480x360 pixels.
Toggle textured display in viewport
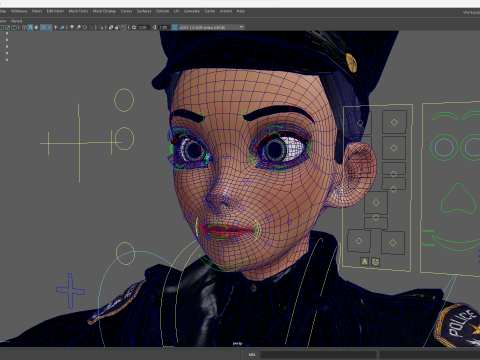(x=49, y=27)
